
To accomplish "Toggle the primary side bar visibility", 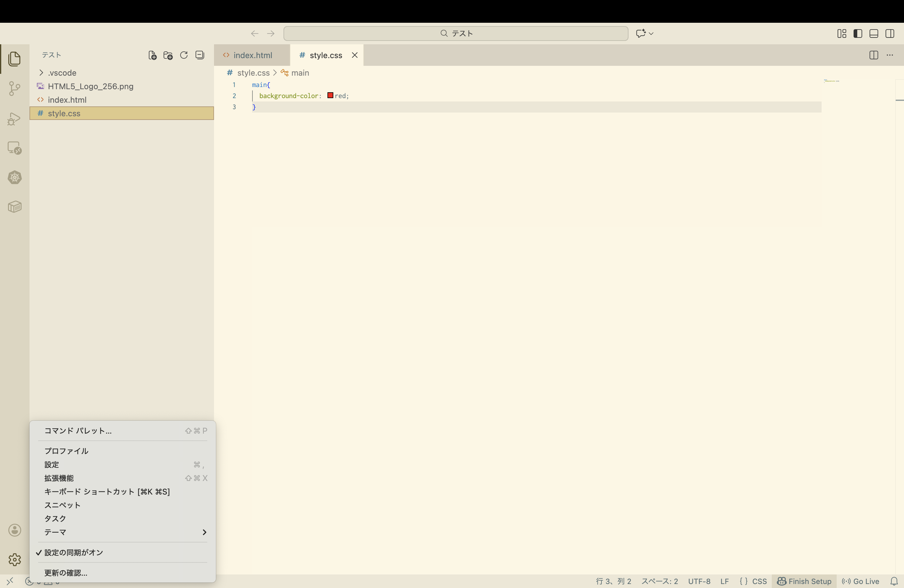I will coord(858,34).
